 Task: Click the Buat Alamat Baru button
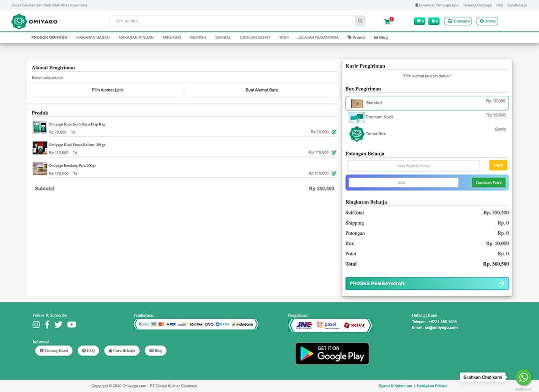[262, 90]
